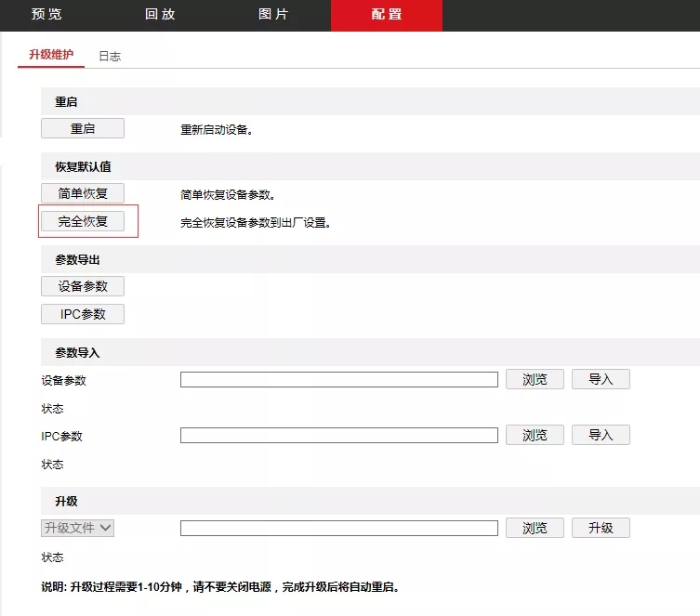
Task: Switch to the 日志 sub-tab
Action: click(x=110, y=56)
